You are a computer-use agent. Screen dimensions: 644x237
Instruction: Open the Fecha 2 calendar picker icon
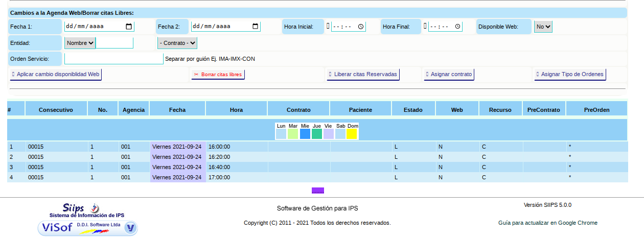(x=255, y=27)
